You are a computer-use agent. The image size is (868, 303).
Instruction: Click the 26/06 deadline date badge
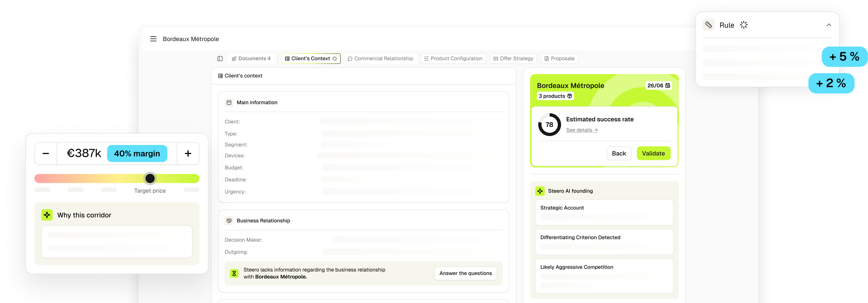659,86
